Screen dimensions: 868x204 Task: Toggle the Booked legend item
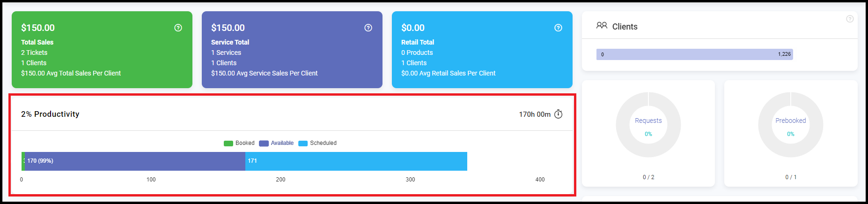coord(239,143)
